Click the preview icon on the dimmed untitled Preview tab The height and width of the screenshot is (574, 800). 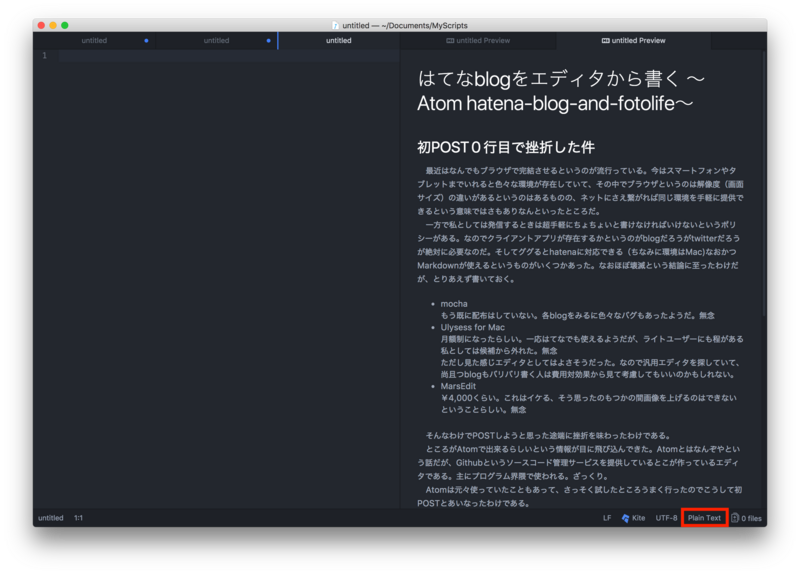tap(450, 41)
